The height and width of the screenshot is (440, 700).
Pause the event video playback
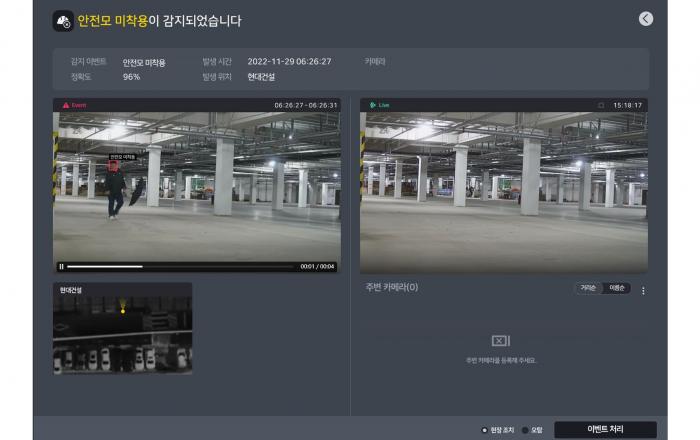(61, 267)
